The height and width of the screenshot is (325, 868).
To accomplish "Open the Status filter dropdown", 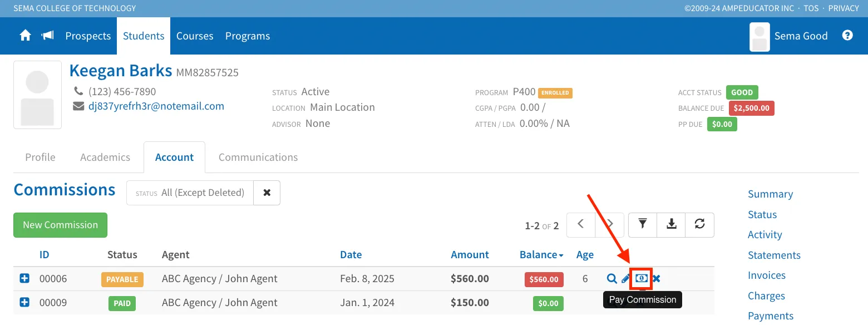I will (x=190, y=193).
